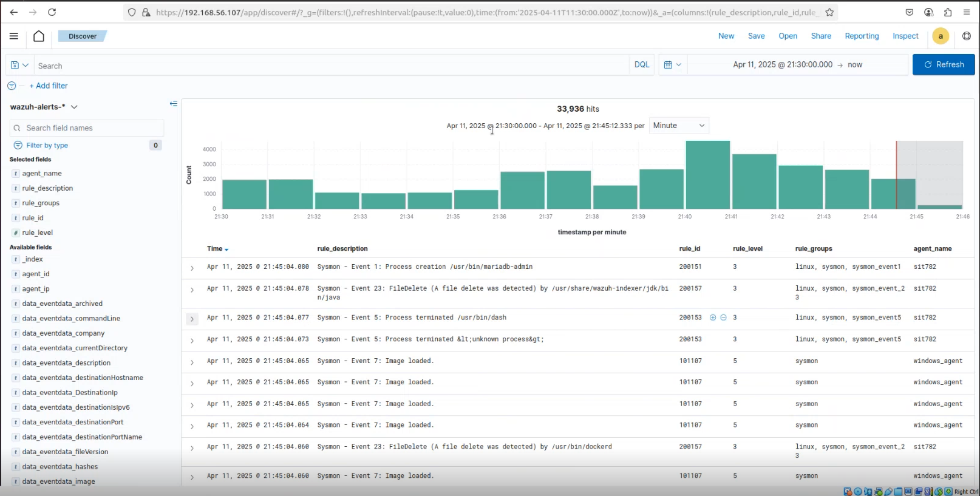The height and width of the screenshot is (496, 980).
Task: Open the Minute interval dropdown
Action: point(679,126)
